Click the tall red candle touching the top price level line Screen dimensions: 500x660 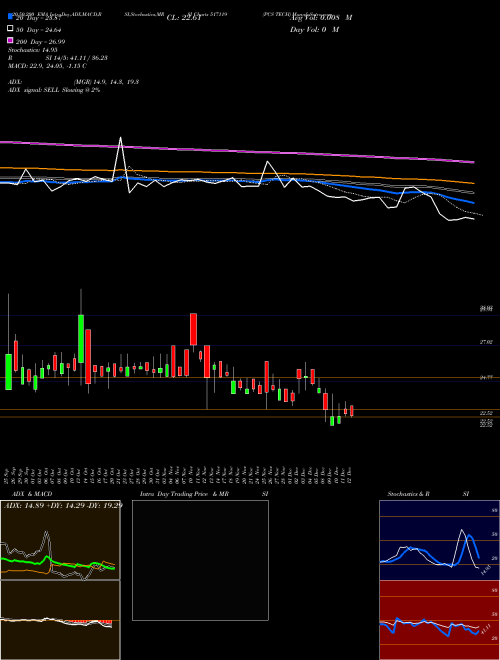[x=193, y=329]
